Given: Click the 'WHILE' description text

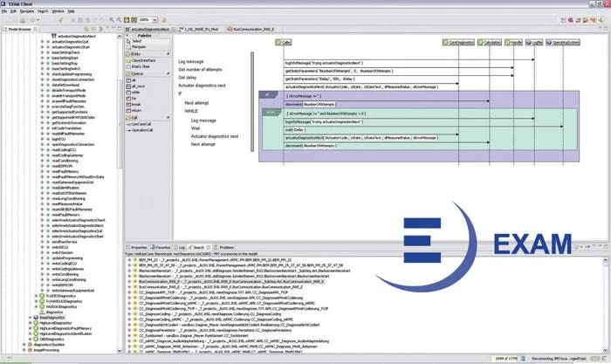Looking at the screenshot, I should [191, 111].
